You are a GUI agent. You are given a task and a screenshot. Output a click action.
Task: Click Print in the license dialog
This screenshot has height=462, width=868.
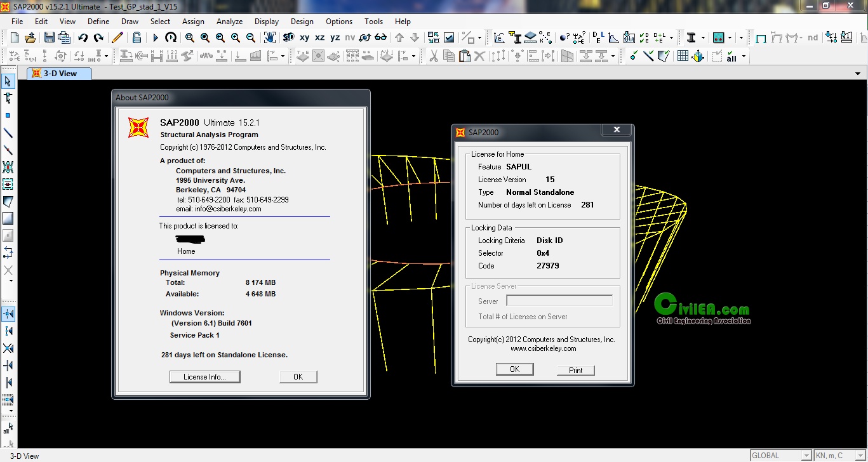(576, 370)
